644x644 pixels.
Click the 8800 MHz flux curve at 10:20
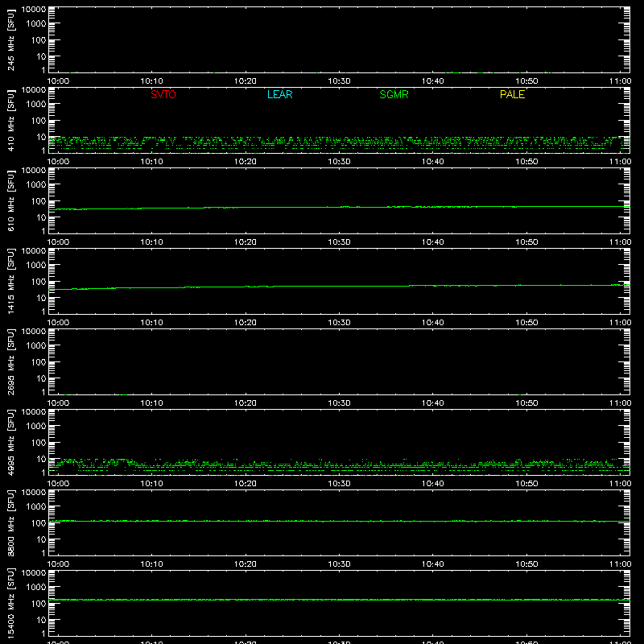pos(246,521)
